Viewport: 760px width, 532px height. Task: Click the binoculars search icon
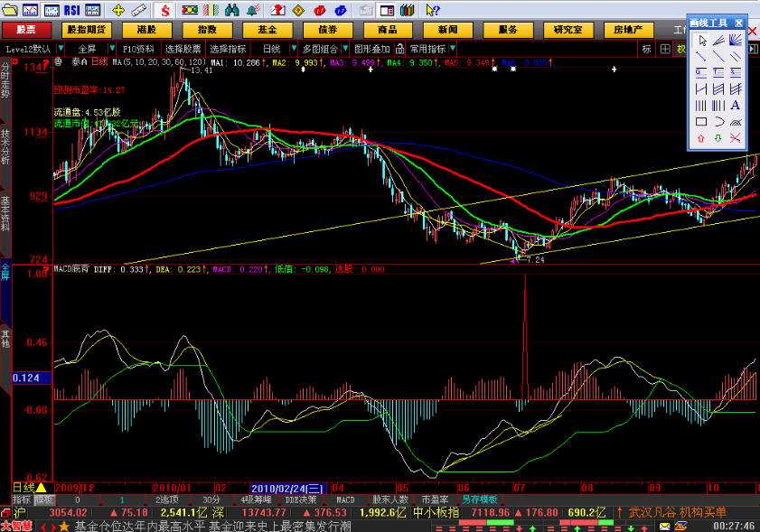232,9
